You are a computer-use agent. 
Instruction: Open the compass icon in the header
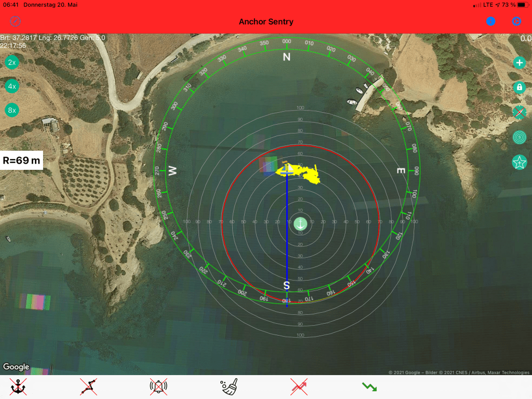(x=16, y=21)
